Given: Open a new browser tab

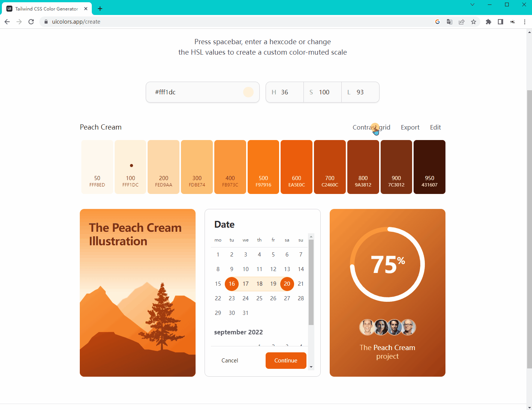Looking at the screenshot, I should click(x=100, y=9).
